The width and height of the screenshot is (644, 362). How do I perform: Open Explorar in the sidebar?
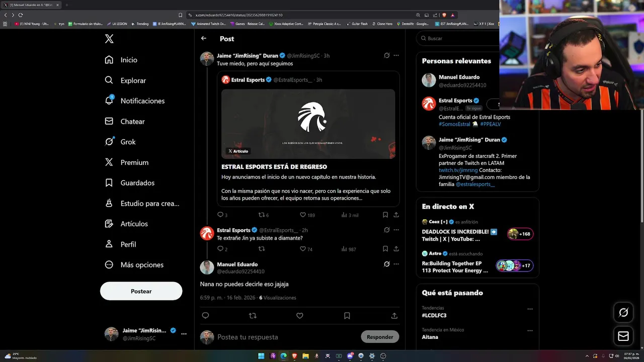click(125, 80)
